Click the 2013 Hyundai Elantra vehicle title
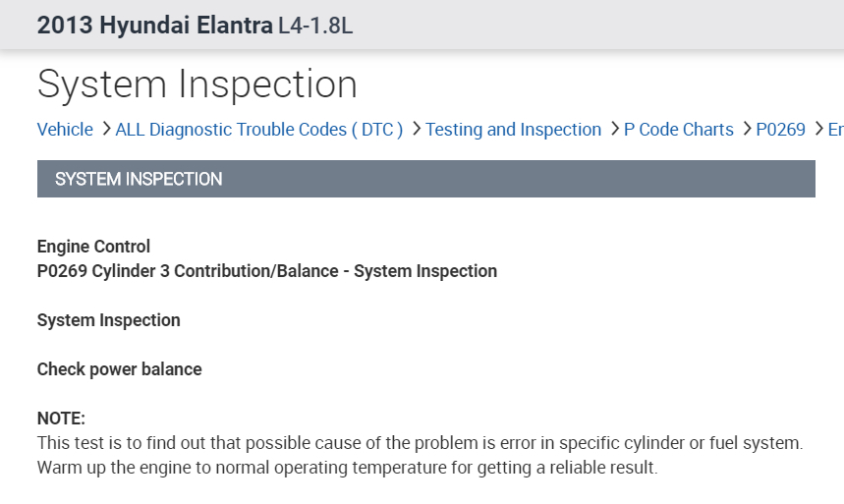The height and width of the screenshot is (504, 844). 155,26
